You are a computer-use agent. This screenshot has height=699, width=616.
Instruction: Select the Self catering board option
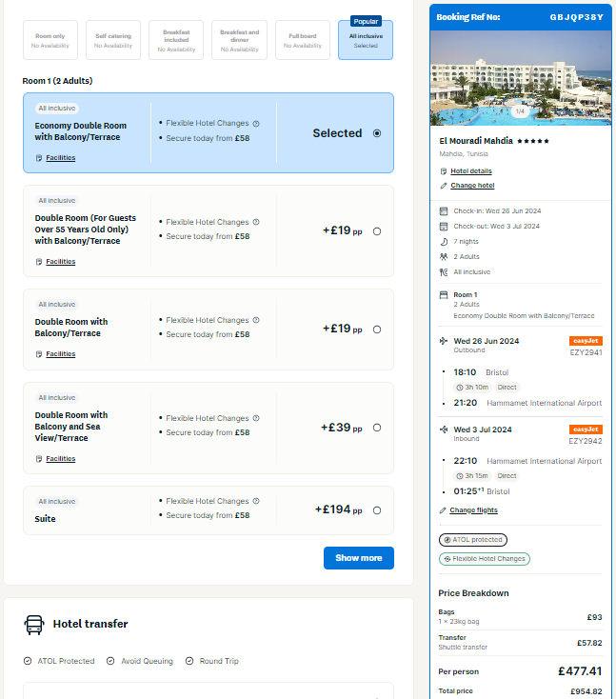[x=113, y=40]
